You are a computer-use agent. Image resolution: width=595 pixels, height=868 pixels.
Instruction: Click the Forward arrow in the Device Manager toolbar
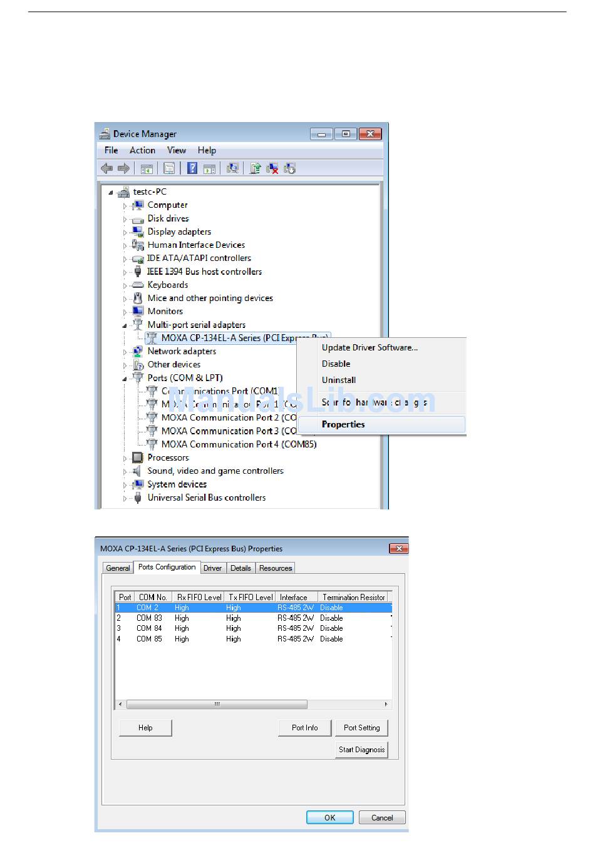tap(123, 168)
